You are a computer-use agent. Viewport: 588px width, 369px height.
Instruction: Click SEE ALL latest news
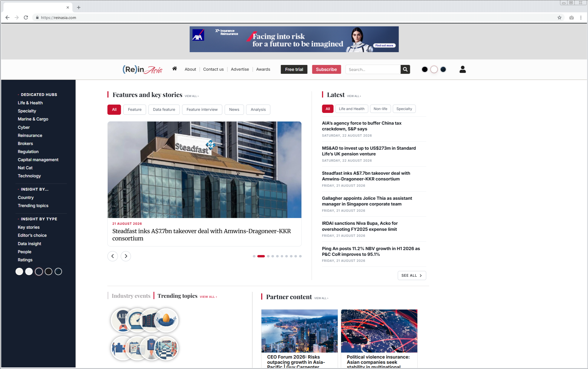tap(412, 275)
